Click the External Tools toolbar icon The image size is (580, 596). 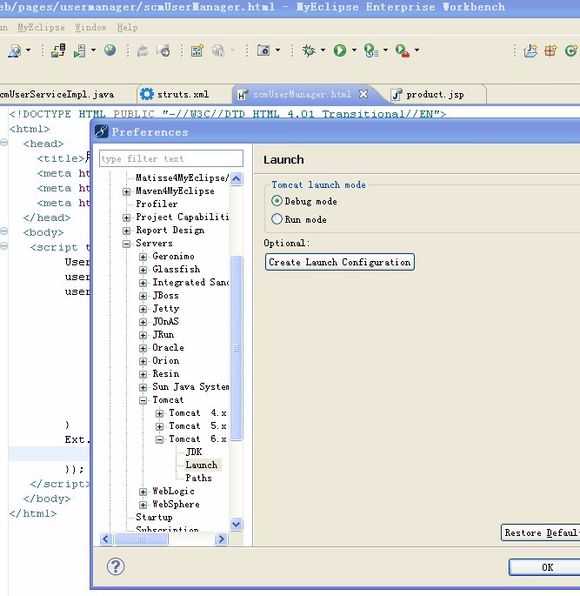click(x=402, y=50)
